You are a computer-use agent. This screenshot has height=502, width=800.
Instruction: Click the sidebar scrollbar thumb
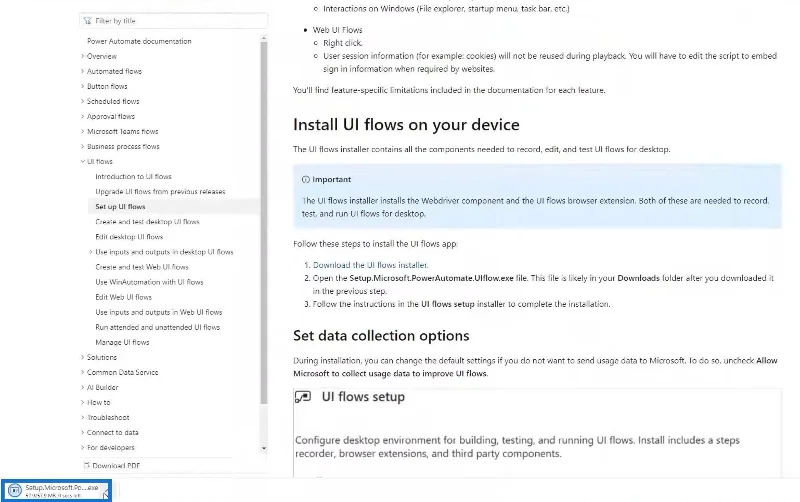pyautogui.click(x=264, y=223)
